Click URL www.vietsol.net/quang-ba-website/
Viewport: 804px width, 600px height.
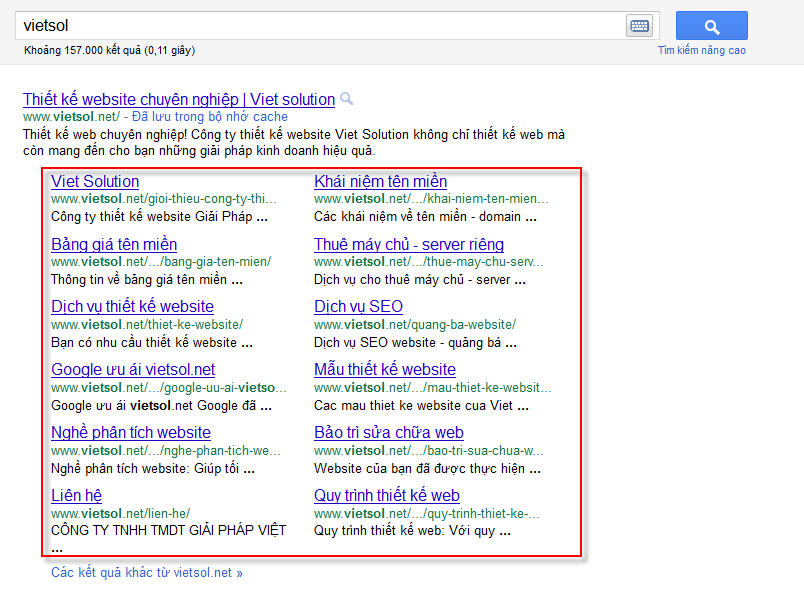(x=415, y=325)
